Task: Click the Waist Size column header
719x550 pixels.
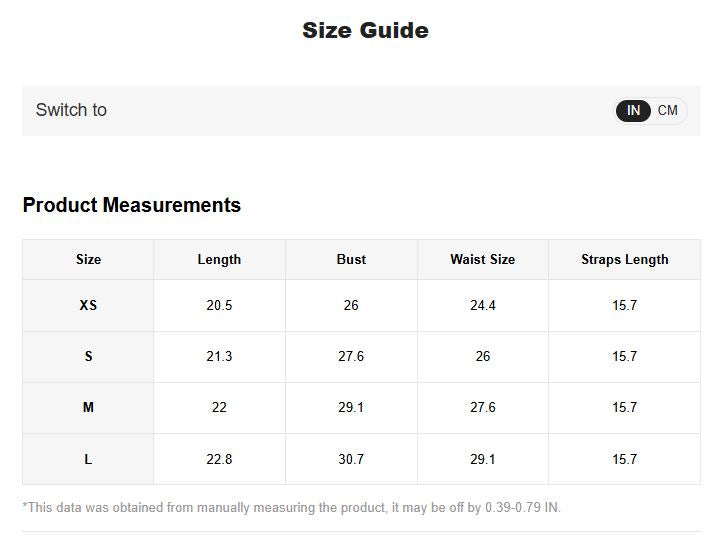Action: [483, 259]
